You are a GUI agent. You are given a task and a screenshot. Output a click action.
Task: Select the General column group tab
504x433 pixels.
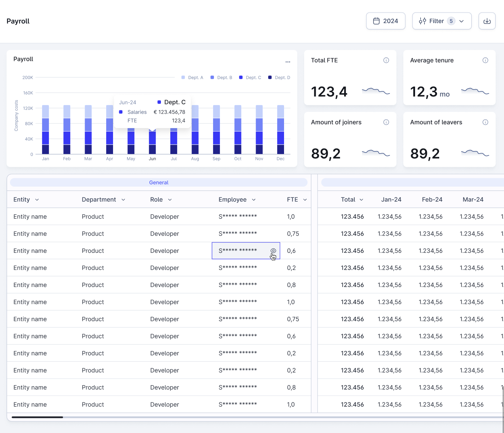coord(159,183)
